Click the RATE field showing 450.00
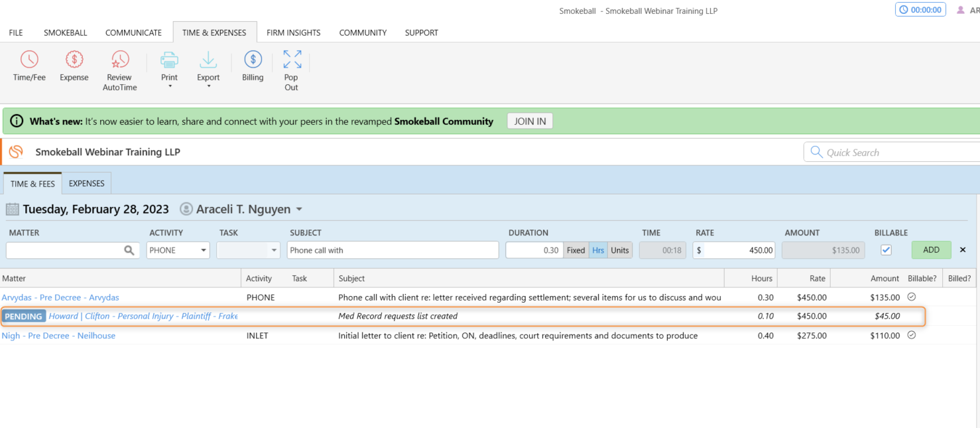This screenshot has height=428, width=980. [x=734, y=250]
